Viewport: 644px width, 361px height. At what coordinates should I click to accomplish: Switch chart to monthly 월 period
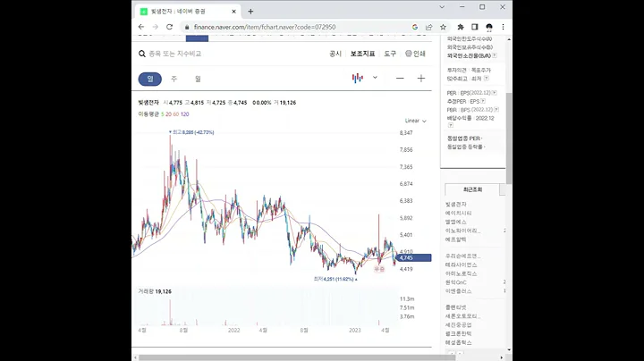pos(198,79)
